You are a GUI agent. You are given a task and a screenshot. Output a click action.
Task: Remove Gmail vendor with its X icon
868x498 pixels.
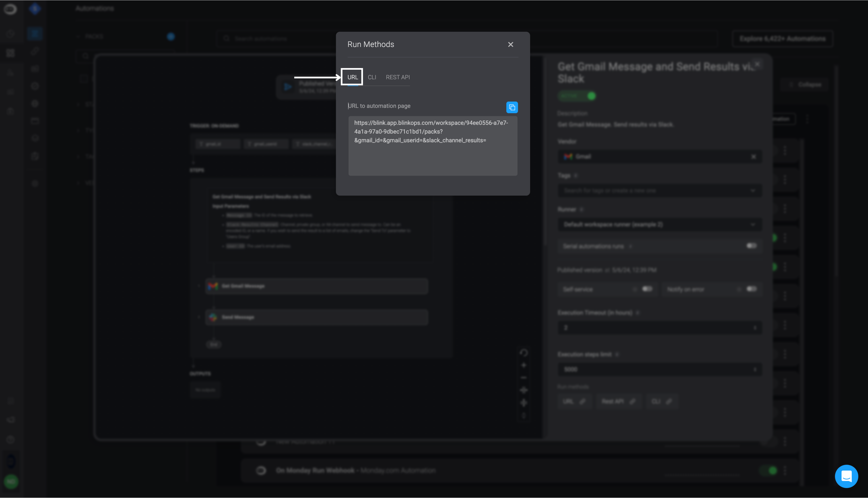753,157
